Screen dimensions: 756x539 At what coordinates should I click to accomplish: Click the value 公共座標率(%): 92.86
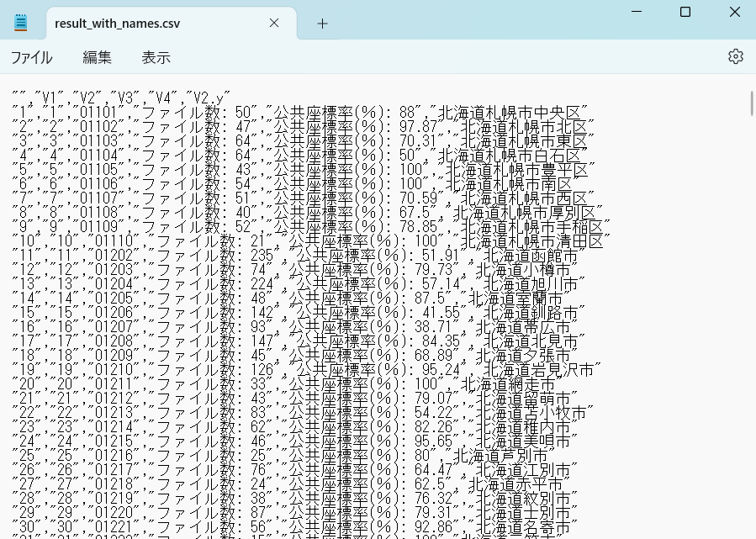pyautogui.click(x=369, y=527)
